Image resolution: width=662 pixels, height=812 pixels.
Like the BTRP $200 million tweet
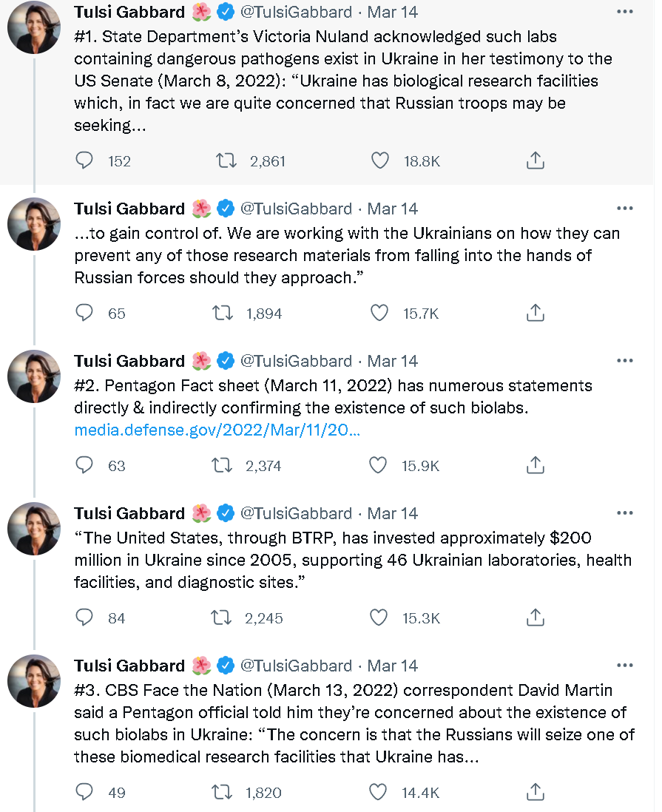(379, 618)
